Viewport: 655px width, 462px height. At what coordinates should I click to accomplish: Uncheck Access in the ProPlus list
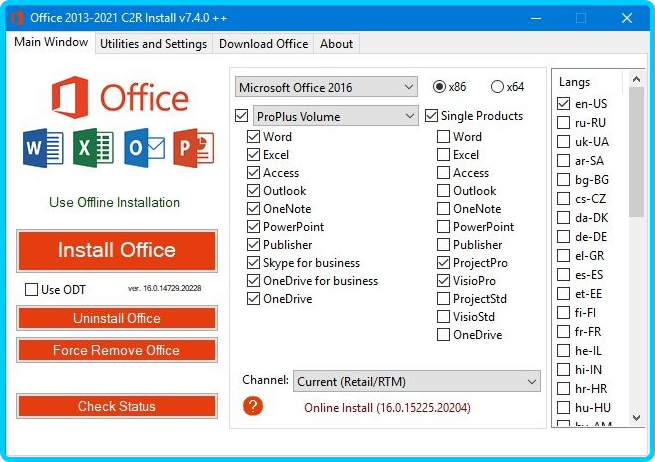(x=253, y=173)
